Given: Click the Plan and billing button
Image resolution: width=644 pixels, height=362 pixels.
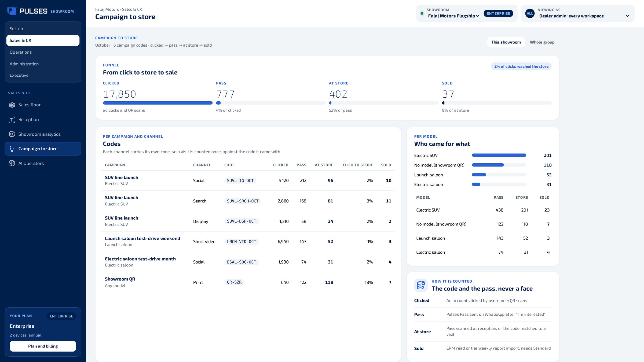Looking at the screenshot, I should pyautogui.click(x=43, y=346).
